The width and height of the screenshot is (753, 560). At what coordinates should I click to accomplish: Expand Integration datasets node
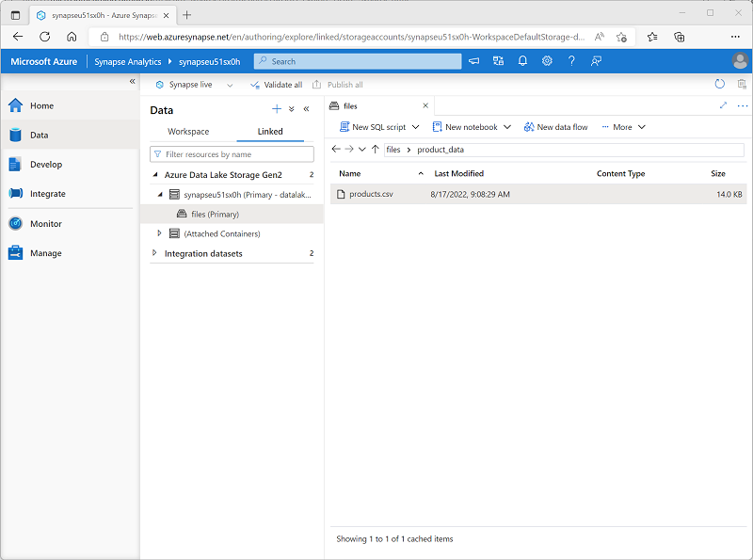click(x=154, y=253)
